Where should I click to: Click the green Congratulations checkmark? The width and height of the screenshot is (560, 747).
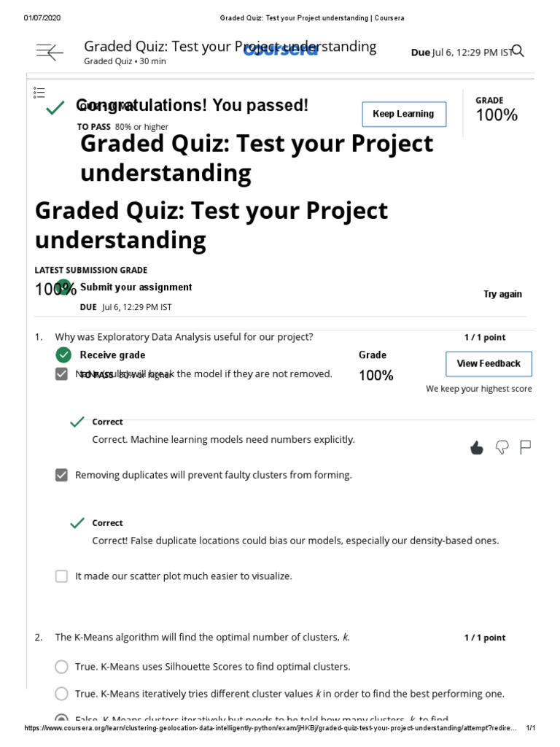coord(55,108)
